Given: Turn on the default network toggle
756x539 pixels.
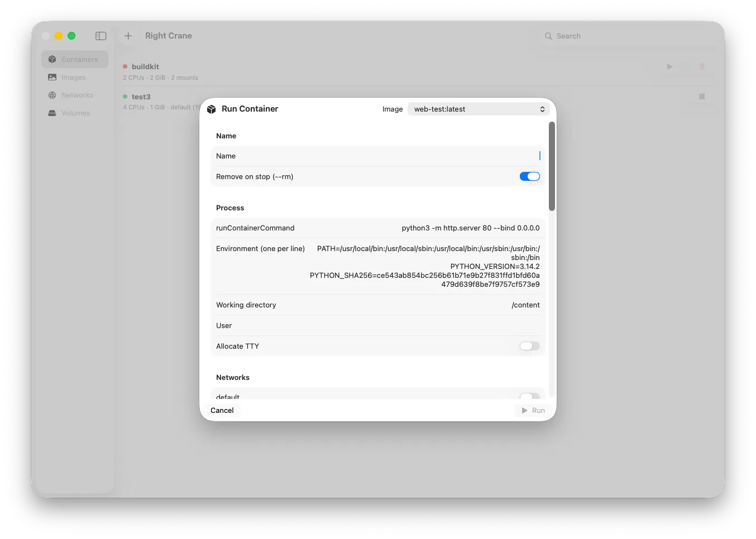Looking at the screenshot, I should tap(529, 396).
